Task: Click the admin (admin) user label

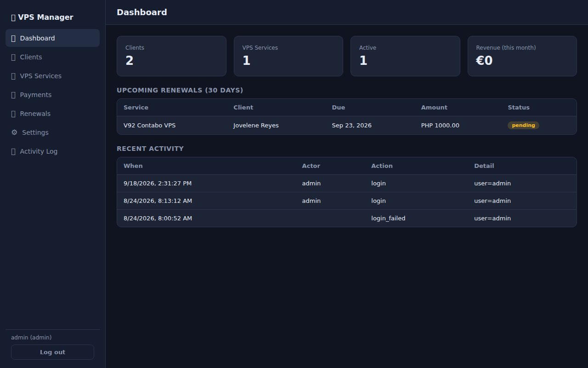Action: 31,338
